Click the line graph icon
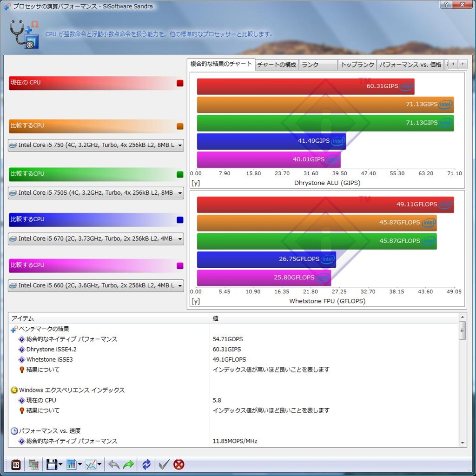 91,464
